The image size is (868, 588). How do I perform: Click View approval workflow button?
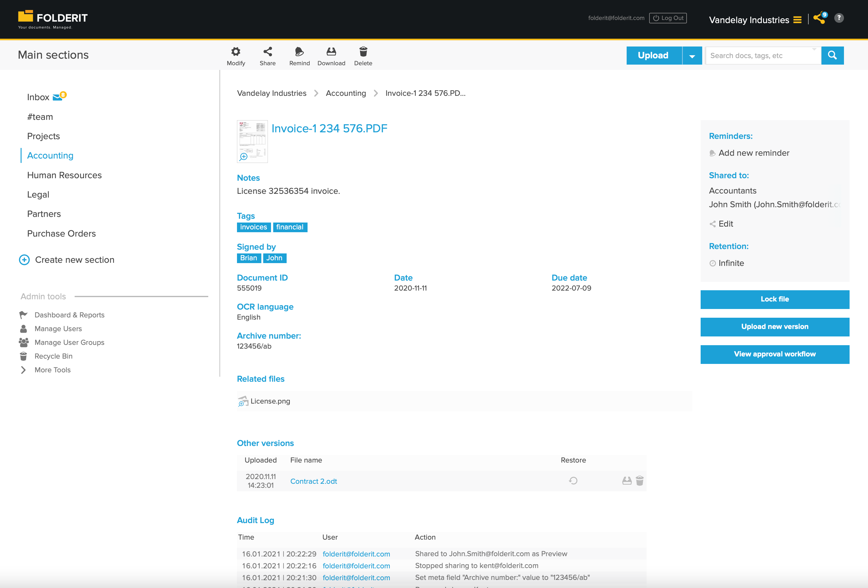tap(775, 354)
